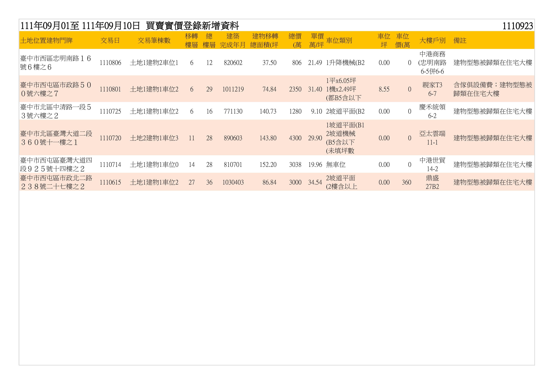Click the title '買賣實價登錄新增資料'

click(192, 26)
